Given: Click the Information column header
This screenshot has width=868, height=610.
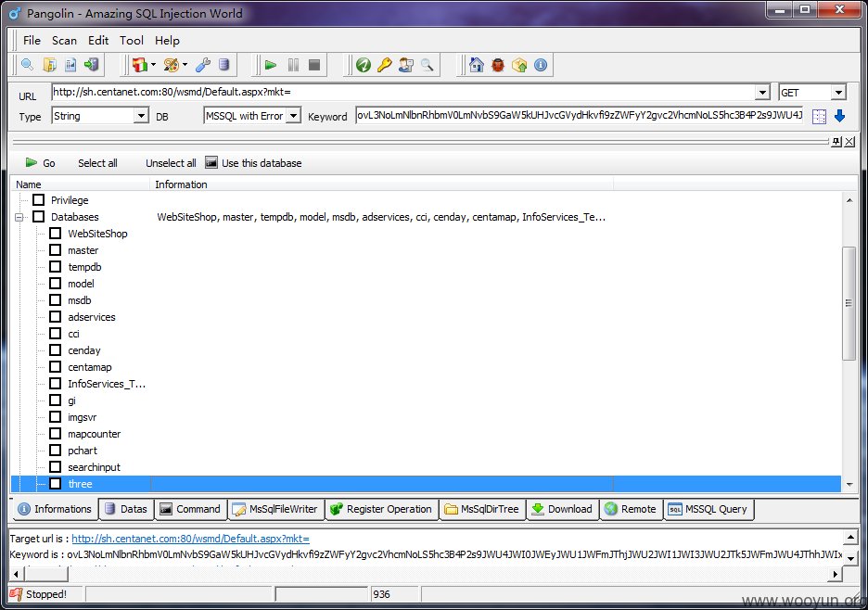Looking at the screenshot, I should [x=381, y=184].
